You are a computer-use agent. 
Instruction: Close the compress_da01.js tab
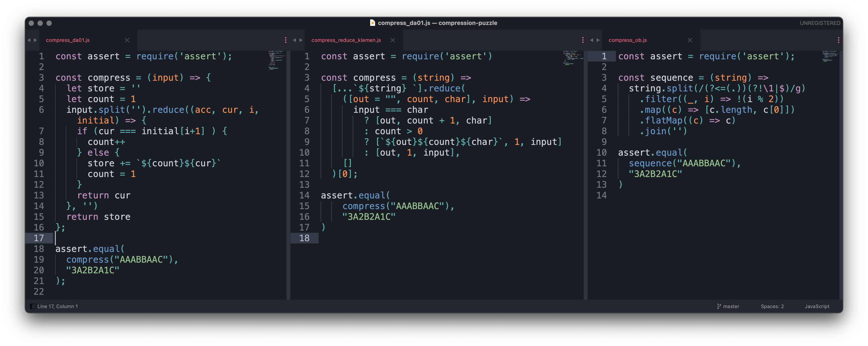(x=127, y=40)
